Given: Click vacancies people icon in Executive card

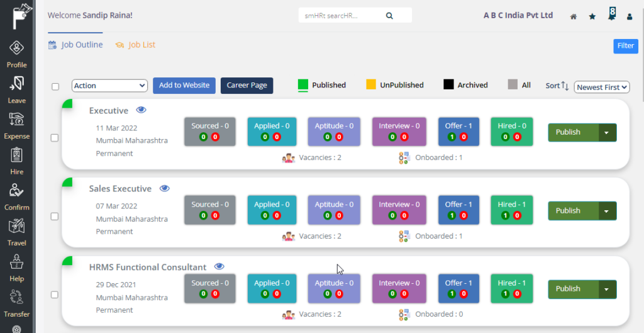Looking at the screenshot, I should (x=288, y=158).
